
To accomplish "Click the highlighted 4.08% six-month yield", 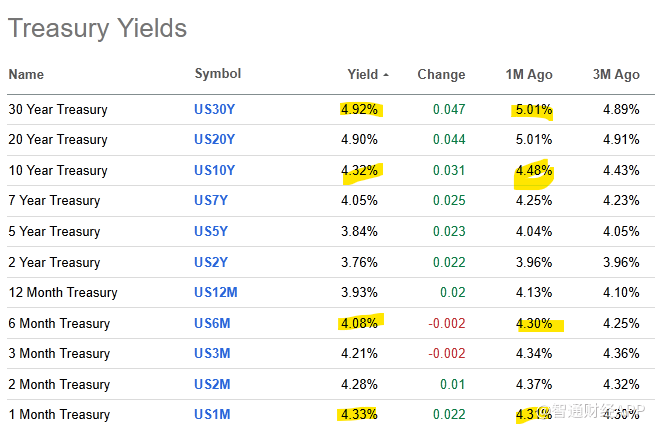I will (359, 323).
